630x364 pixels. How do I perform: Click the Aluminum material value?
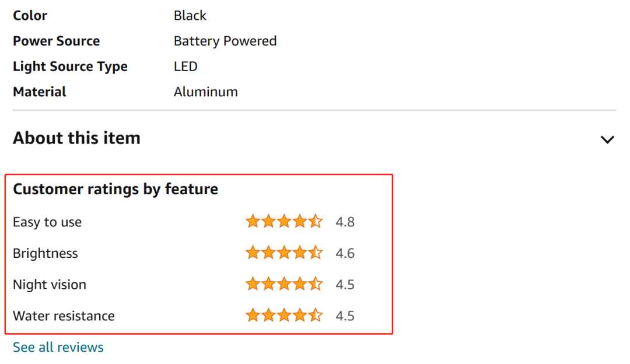(206, 92)
